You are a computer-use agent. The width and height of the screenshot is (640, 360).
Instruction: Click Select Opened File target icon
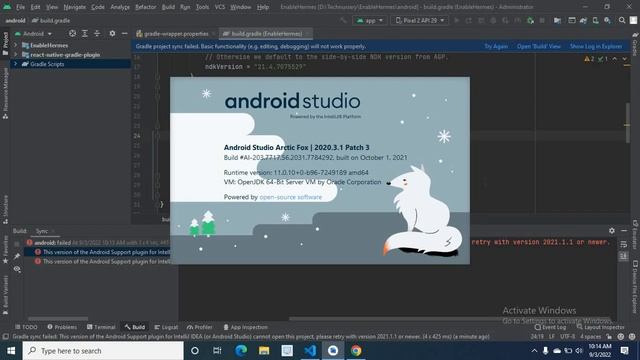[72, 33]
